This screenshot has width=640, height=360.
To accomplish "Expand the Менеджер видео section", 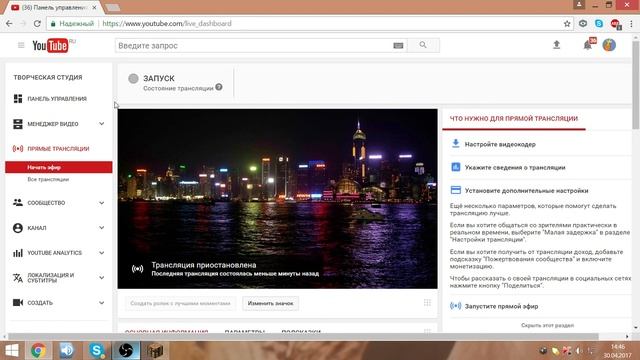I will (x=101, y=124).
